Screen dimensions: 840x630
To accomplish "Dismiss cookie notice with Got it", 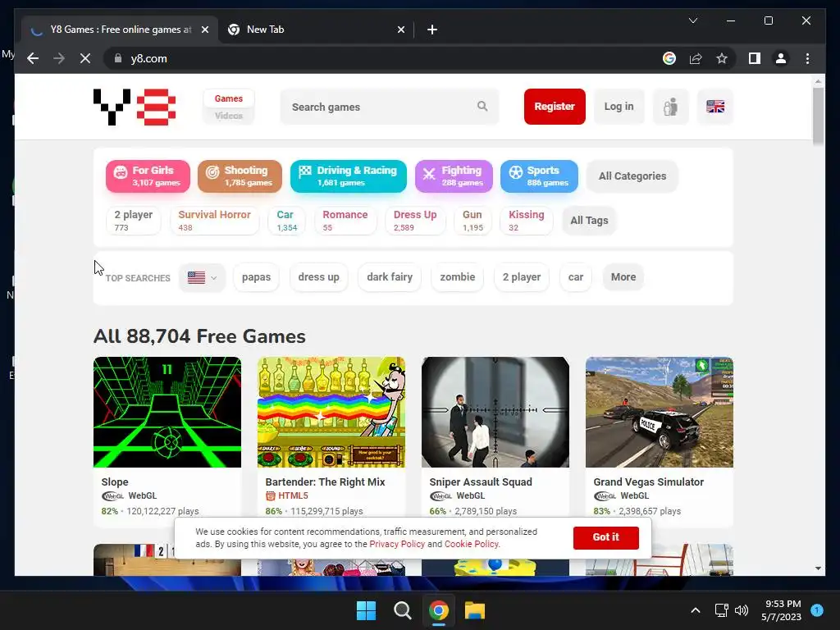I will pyautogui.click(x=606, y=537).
